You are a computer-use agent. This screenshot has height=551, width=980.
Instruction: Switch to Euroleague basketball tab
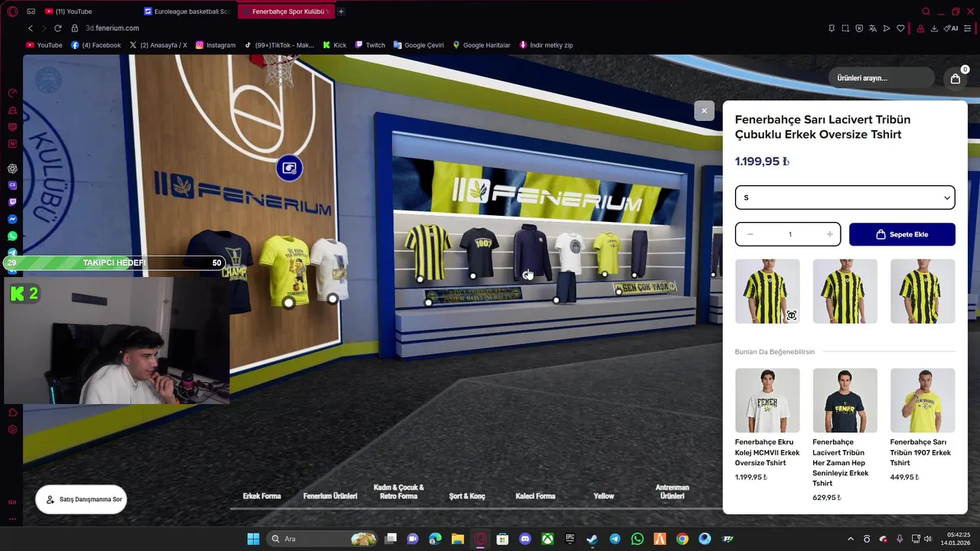pyautogui.click(x=188, y=11)
